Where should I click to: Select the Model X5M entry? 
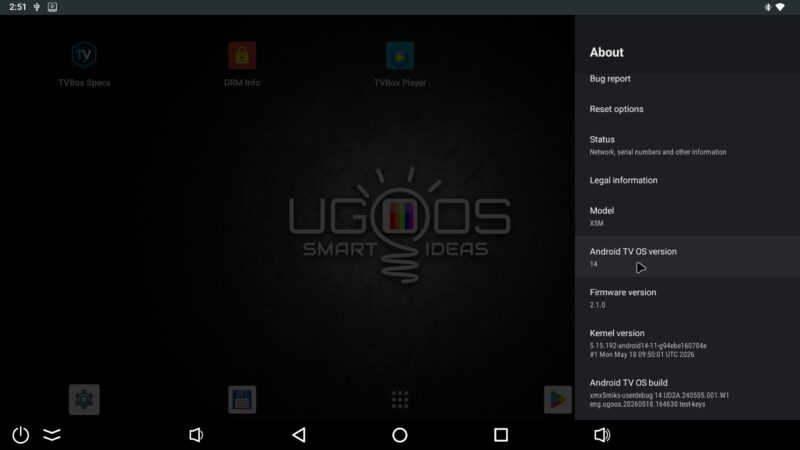tap(687, 216)
